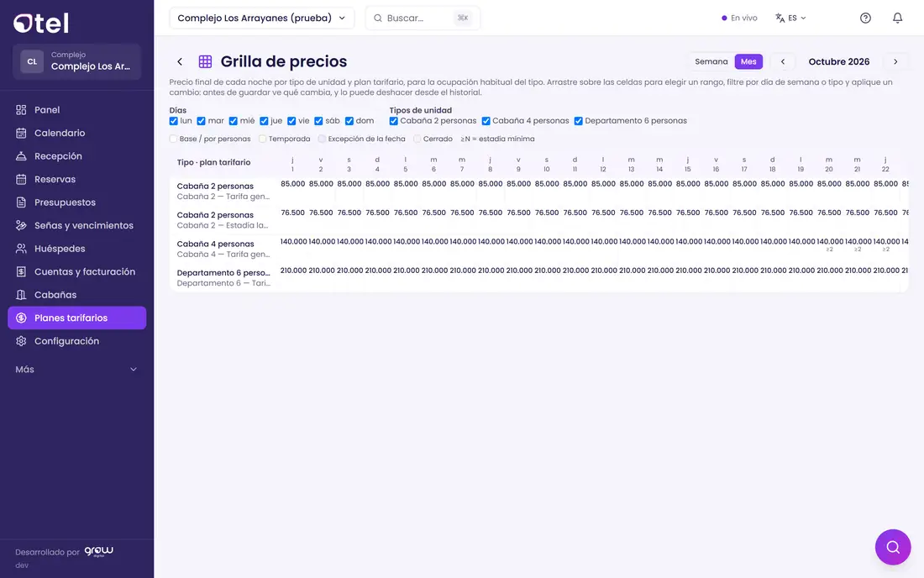Open notifications bell icon
The height and width of the screenshot is (578, 924).
897,18
